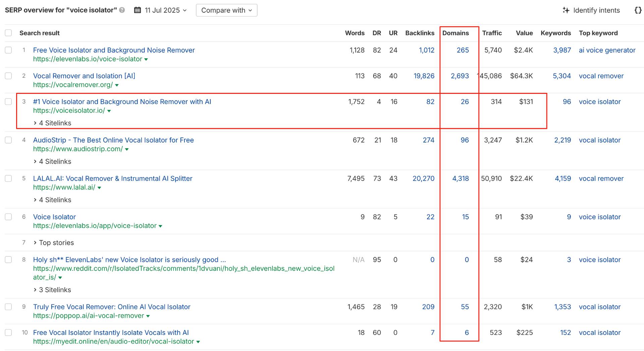Open URL dropdown arrow for the Reddit link
The image size is (644, 351).
point(60,278)
